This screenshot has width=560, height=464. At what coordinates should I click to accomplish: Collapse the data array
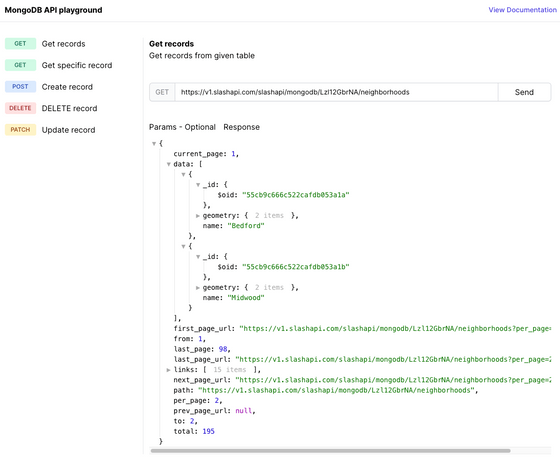click(169, 164)
